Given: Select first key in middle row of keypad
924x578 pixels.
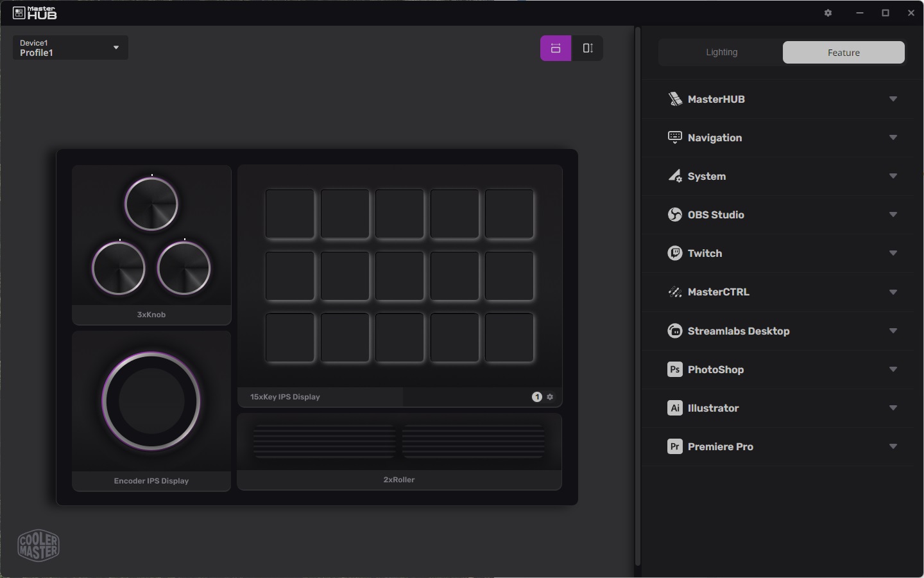Looking at the screenshot, I should [x=290, y=276].
